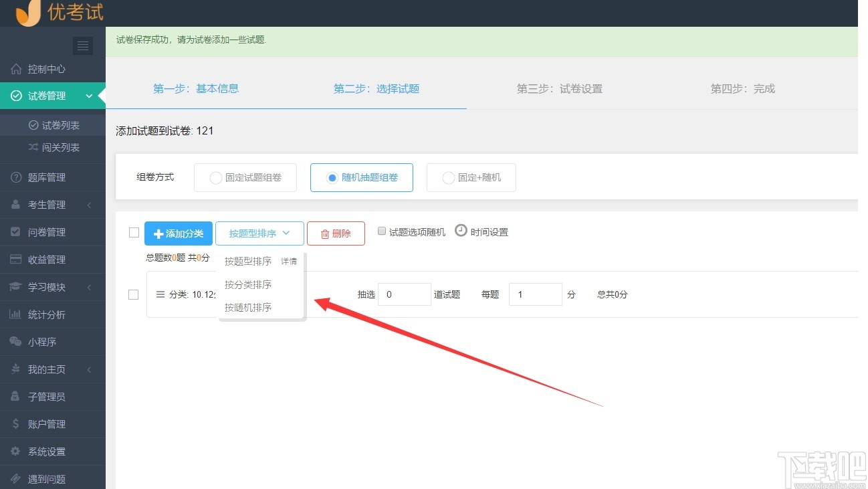
Task: Open the 按题型排序 dropdown button
Action: tap(259, 233)
